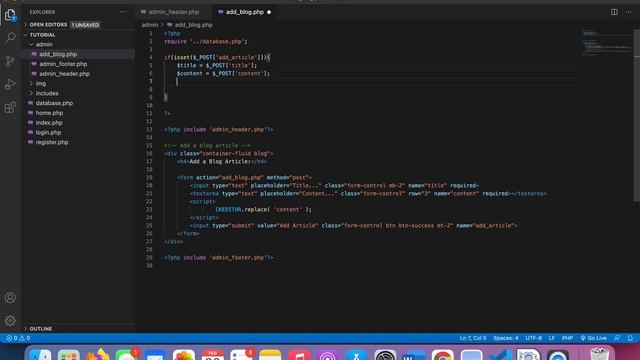Click PHP language mode selector

[x=567, y=338]
